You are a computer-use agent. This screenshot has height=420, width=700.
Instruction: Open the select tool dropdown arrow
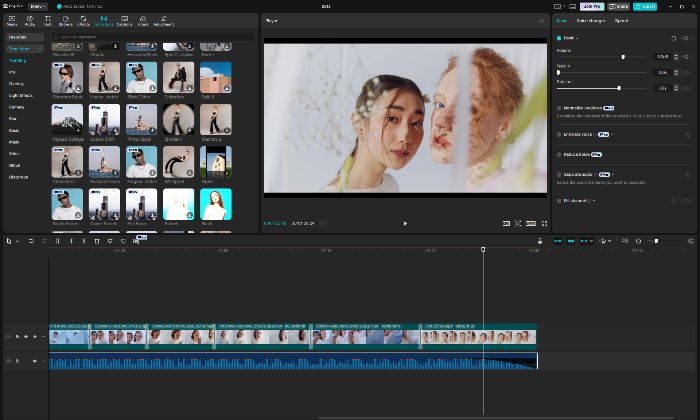17,241
